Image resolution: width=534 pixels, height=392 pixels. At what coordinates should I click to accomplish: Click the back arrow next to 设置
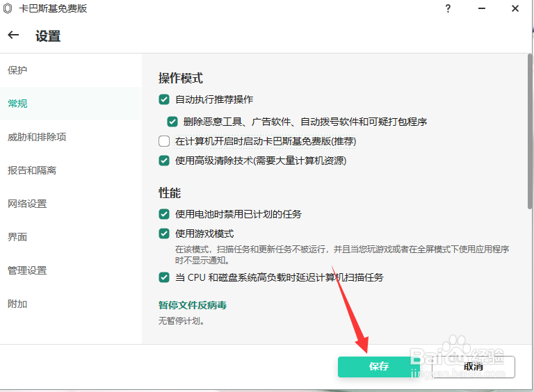click(x=13, y=35)
